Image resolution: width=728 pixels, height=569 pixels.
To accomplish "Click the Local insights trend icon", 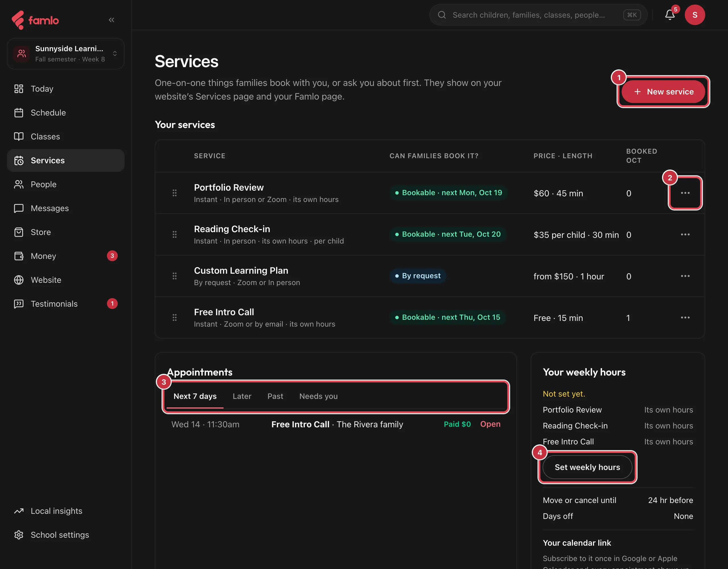I will coord(19,511).
